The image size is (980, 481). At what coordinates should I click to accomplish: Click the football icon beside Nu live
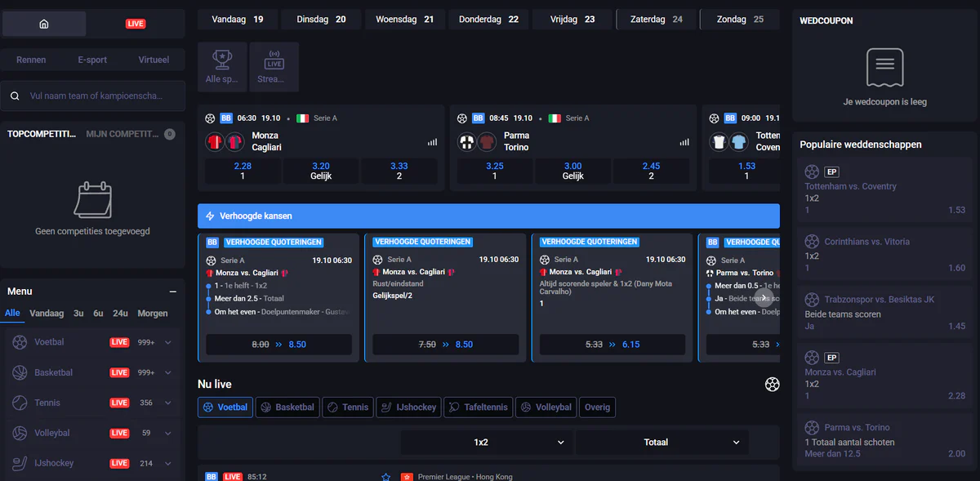[772, 384]
